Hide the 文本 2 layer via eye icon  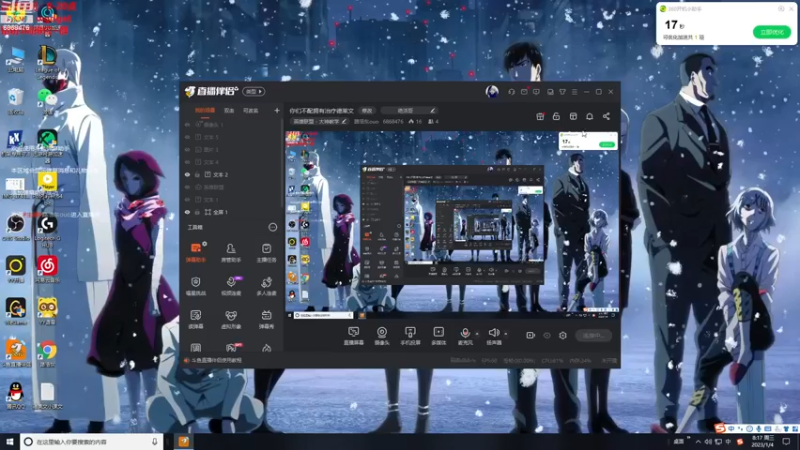tap(187, 174)
